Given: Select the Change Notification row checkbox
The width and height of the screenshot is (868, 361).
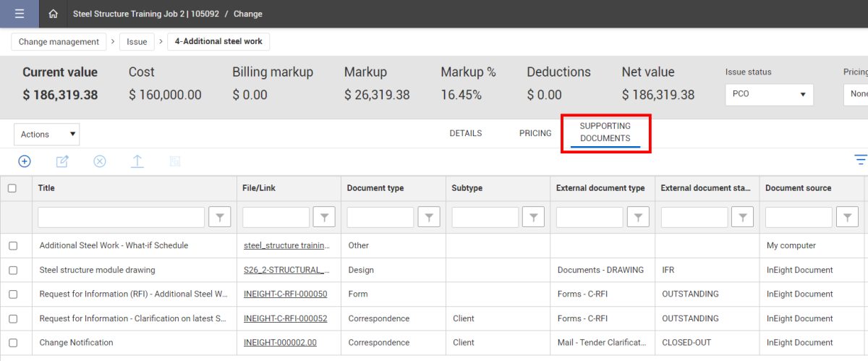Looking at the screenshot, I should point(13,343).
